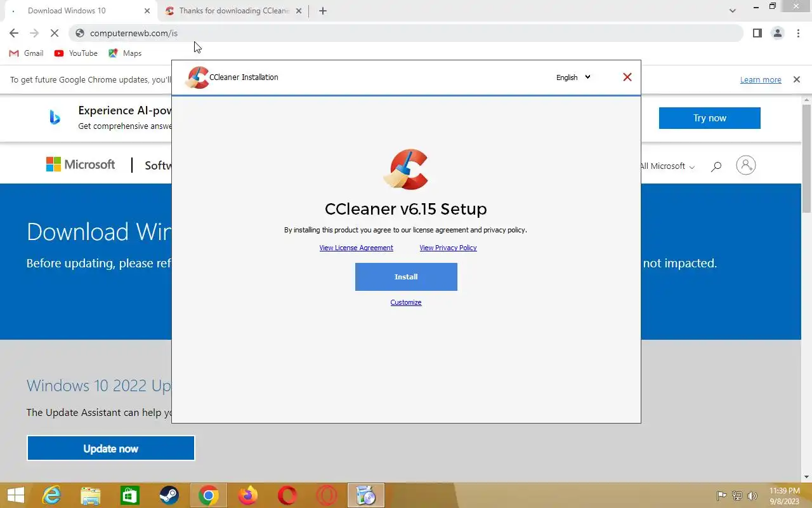Image resolution: width=812 pixels, height=508 pixels.
Task: Expand the English language dropdown in installer
Action: coord(573,77)
